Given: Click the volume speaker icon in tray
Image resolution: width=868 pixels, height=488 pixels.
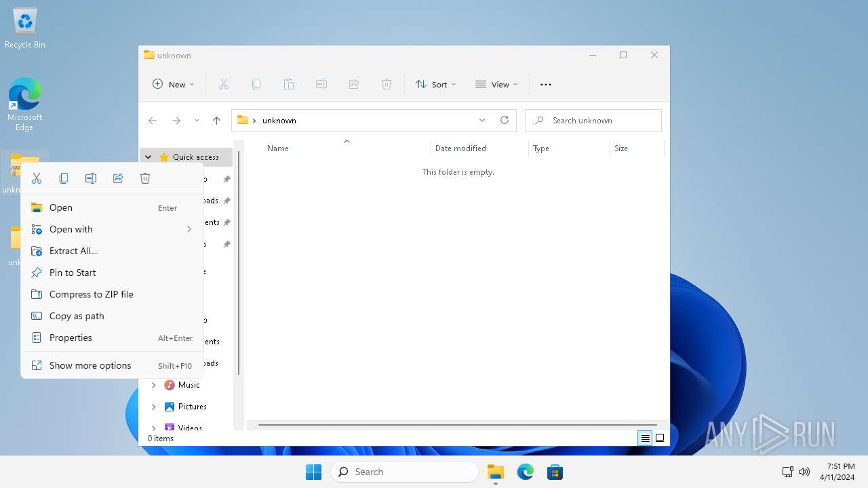Looking at the screenshot, I should tap(804, 472).
